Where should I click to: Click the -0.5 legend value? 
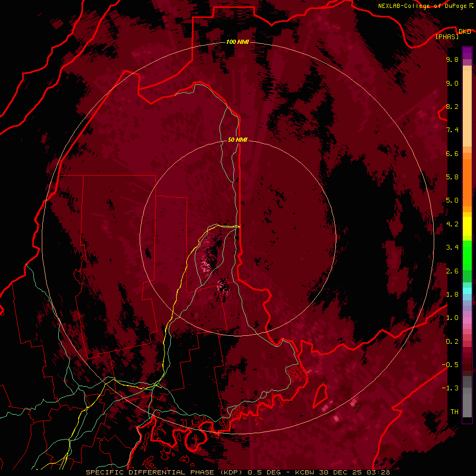(450, 365)
